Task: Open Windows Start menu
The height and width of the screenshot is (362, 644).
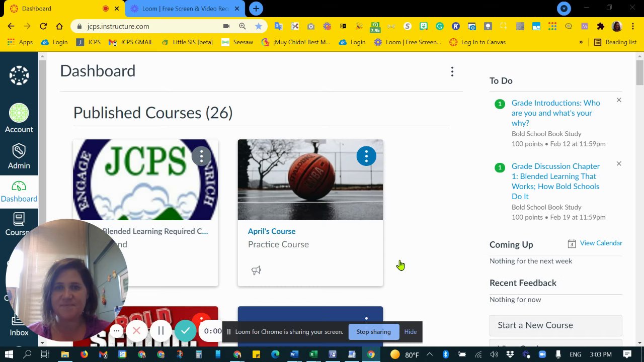Action: pyautogui.click(x=9, y=354)
